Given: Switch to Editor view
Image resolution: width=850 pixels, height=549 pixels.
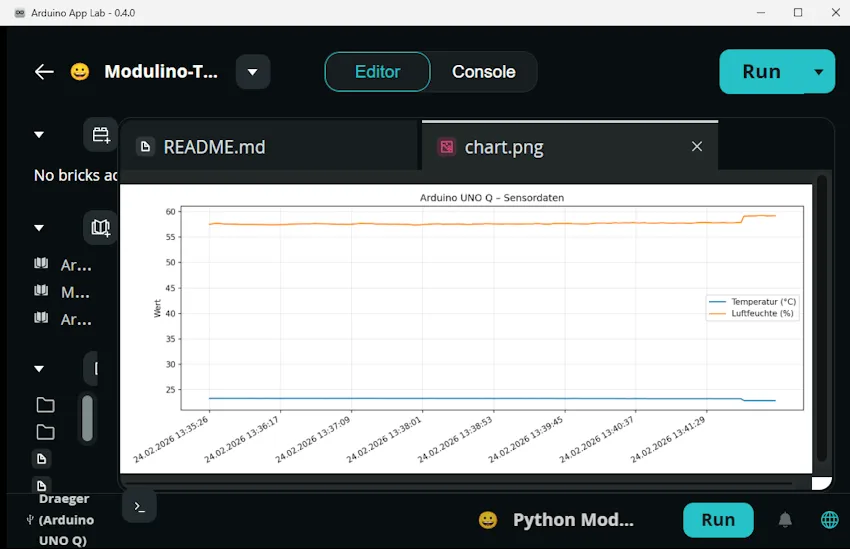Looking at the screenshot, I should pyautogui.click(x=377, y=72).
